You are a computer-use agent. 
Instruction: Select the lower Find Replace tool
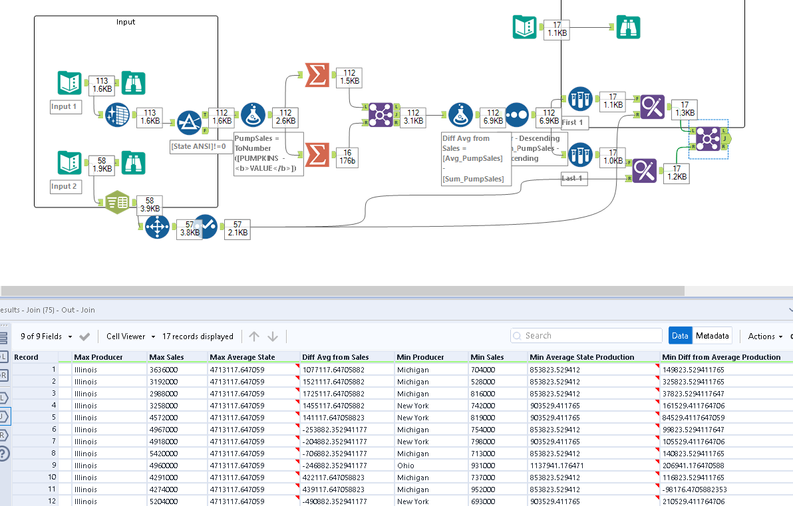(644, 170)
